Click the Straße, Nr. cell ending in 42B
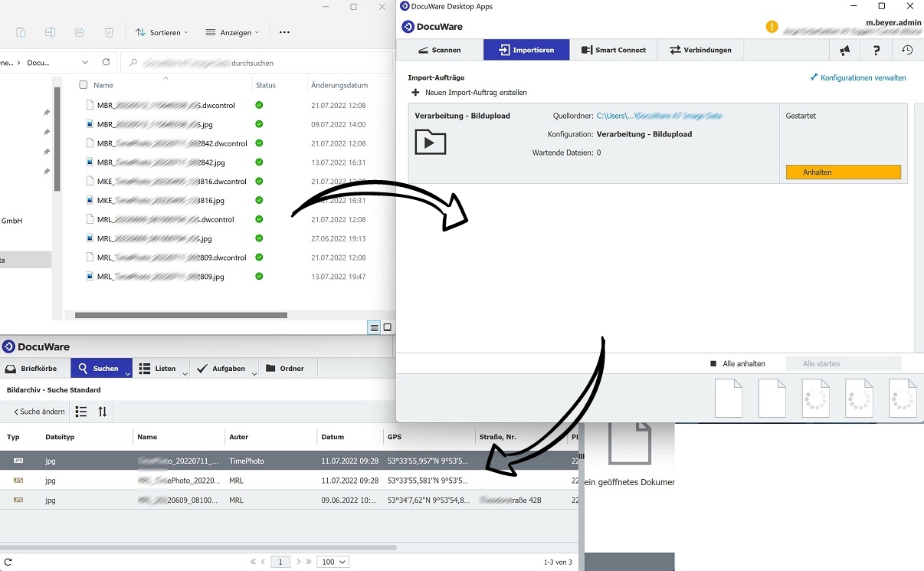The height and width of the screenshot is (571, 924). 510,500
